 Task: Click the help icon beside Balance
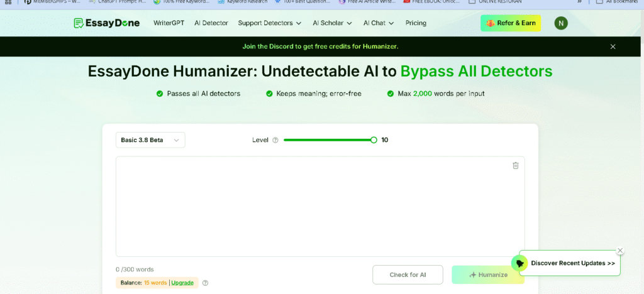(x=205, y=283)
